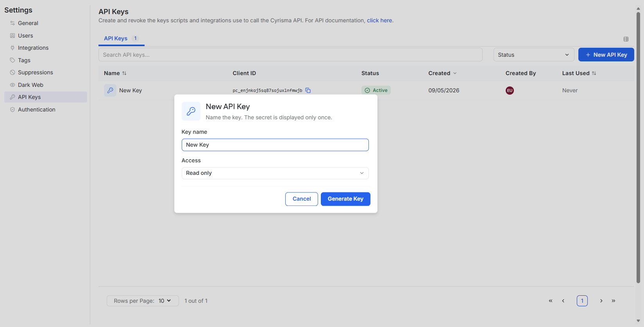Viewport: 644px width, 327px height.
Task: Sort by Last Used column arrows
Action: click(594, 73)
